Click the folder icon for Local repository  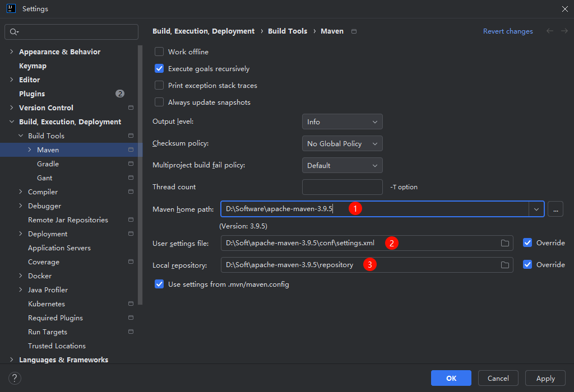coord(504,265)
